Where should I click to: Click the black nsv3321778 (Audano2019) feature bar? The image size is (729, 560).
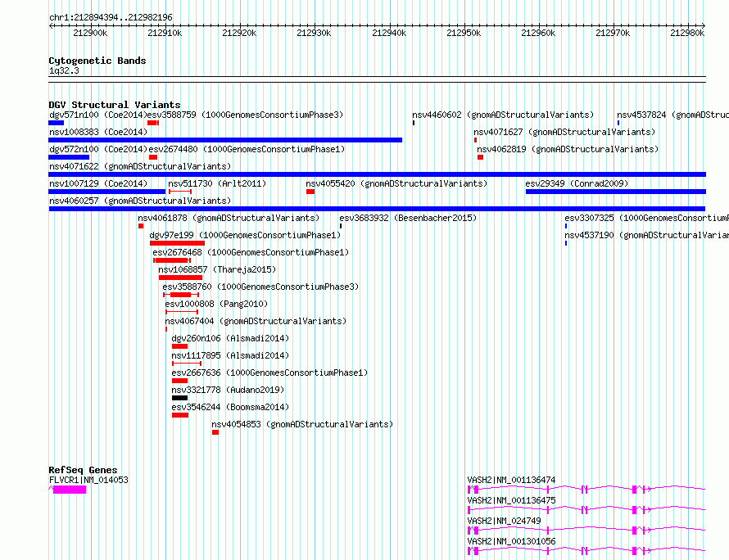(180, 398)
